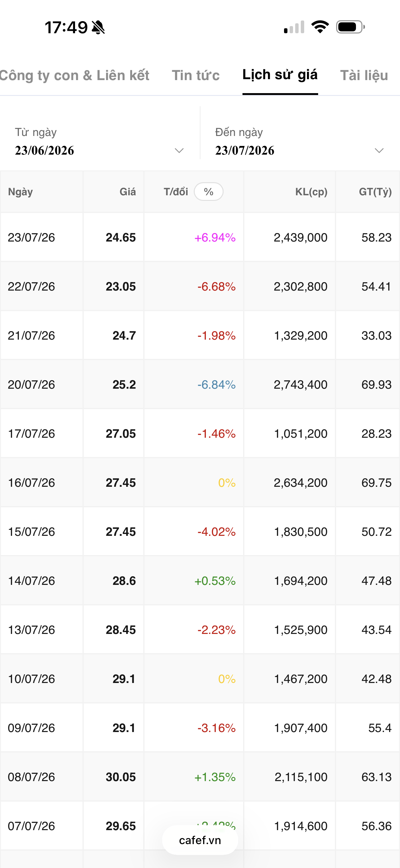Tap the KL(cp) column header

point(311,192)
